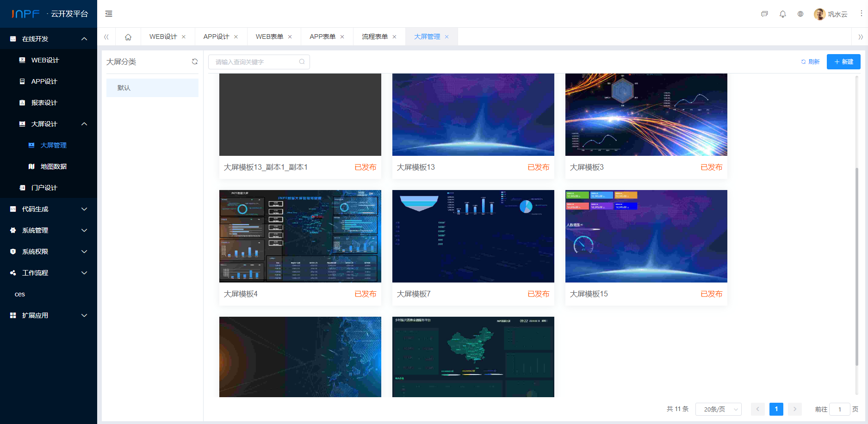Go to the next page arrow
The width and height of the screenshot is (868, 424).
click(x=795, y=409)
